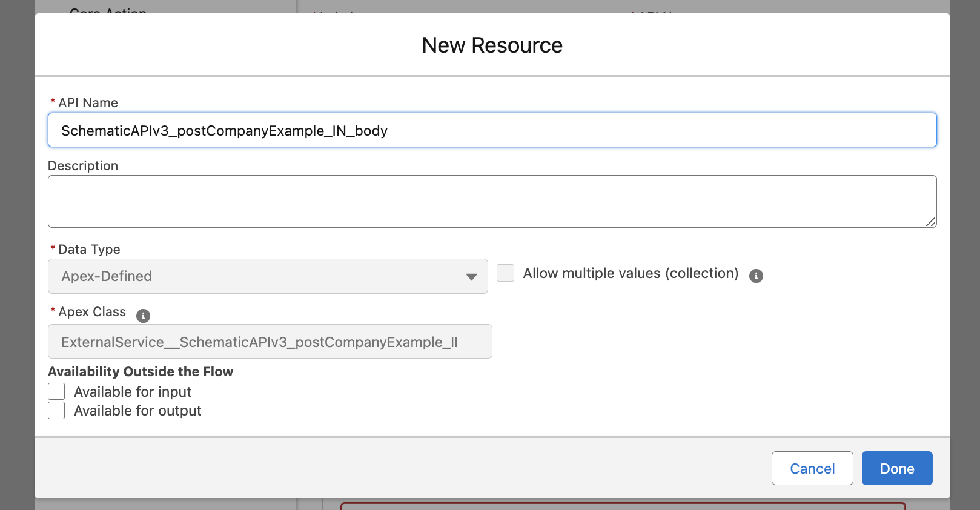980x510 pixels.
Task: Click the Description box resize handle
Action: pos(931,222)
